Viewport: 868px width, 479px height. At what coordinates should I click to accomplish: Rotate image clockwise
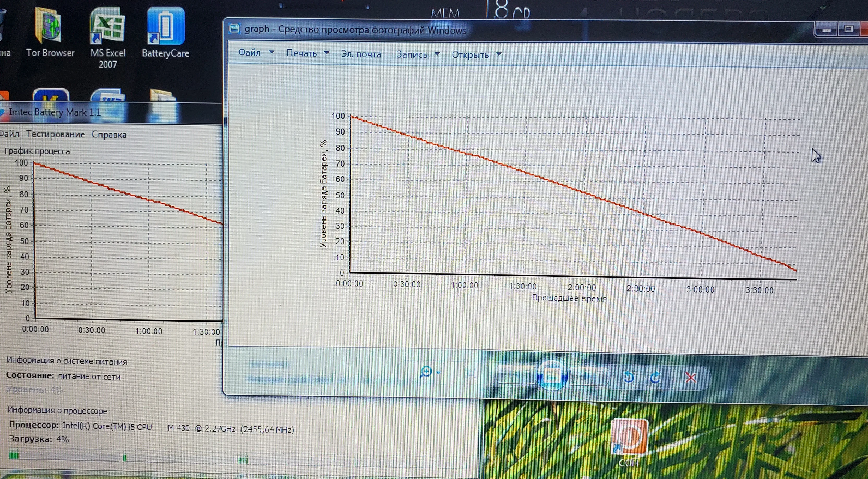pos(655,377)
